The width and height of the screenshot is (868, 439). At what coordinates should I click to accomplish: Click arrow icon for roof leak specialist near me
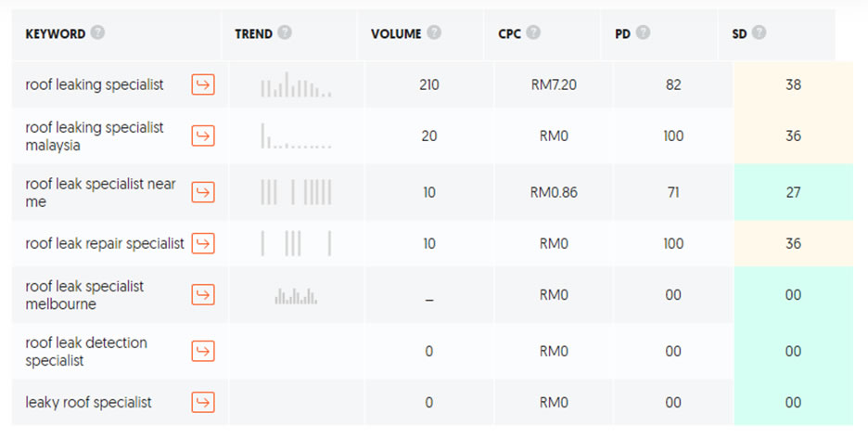tap(203, 192)
